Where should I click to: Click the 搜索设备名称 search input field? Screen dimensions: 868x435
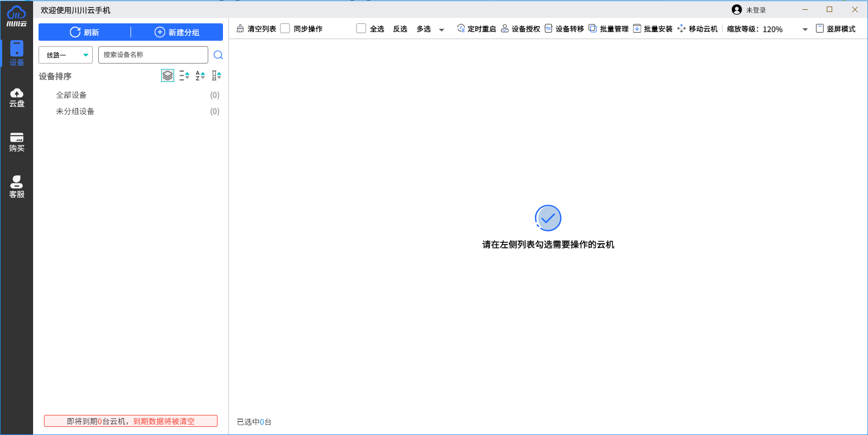152,55
